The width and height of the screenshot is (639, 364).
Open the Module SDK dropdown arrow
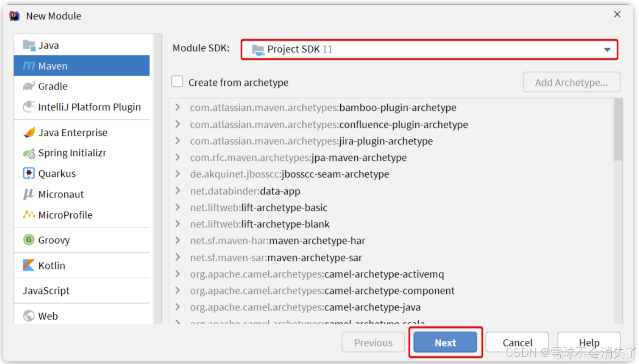point(607,50)
